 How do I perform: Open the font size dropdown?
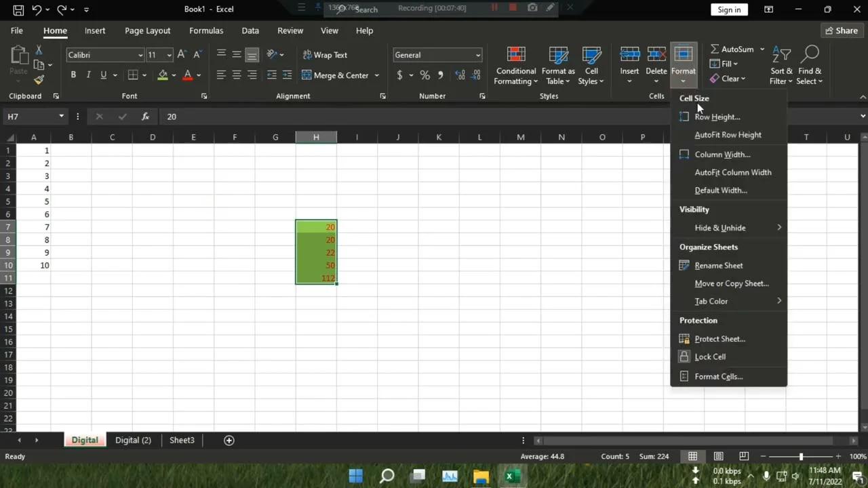click(169, 56)
